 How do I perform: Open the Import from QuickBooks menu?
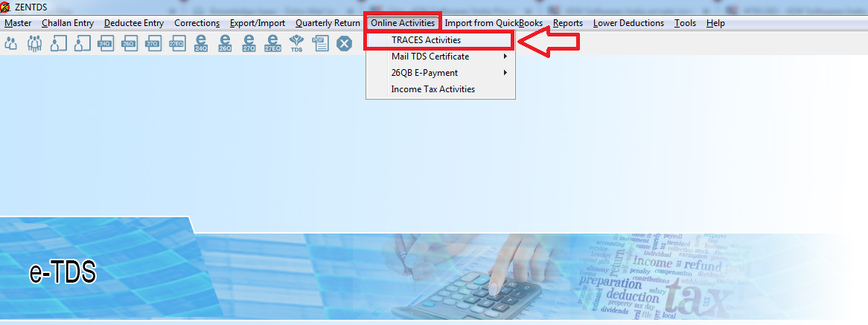point(494,23)
